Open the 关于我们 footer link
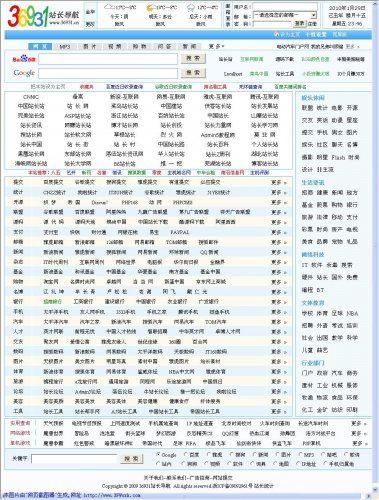 [152, 478]
